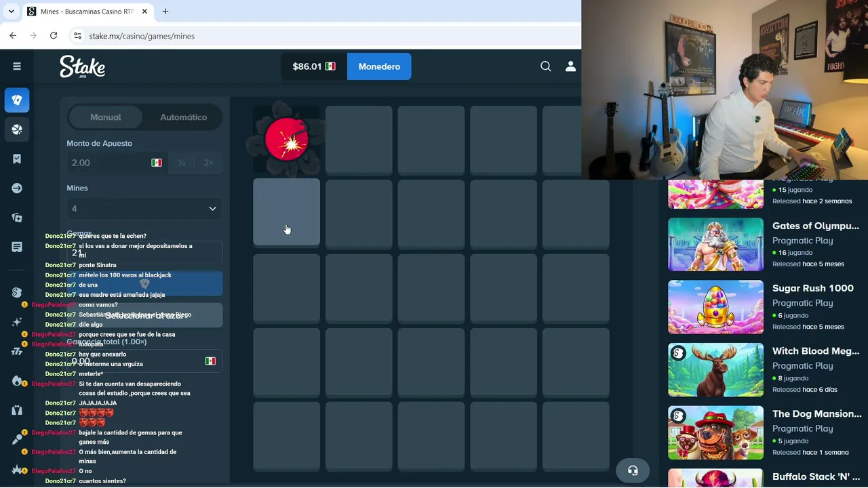Screen dimensions: 868x488
Task: Open the user account profile icon
Action: coord(570,66)
